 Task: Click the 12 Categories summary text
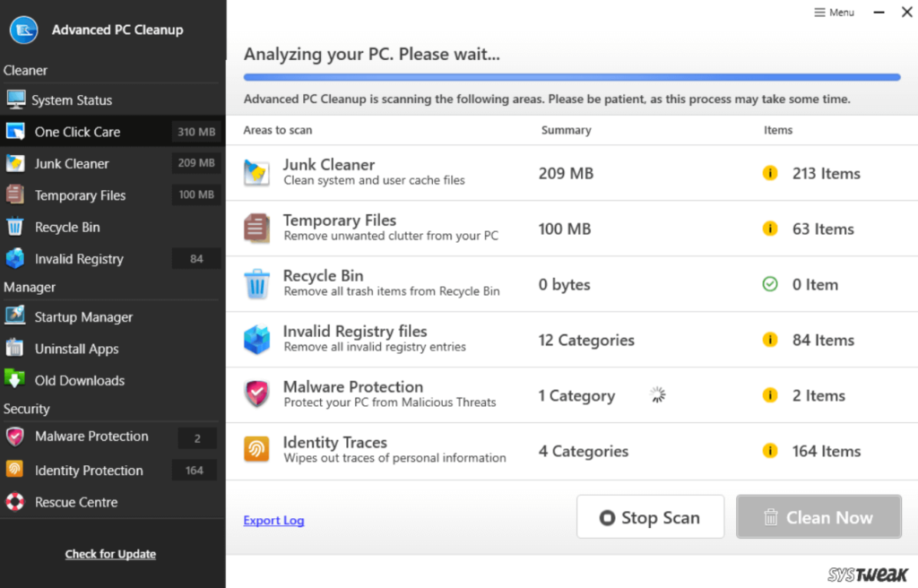[x=586, y=341]
